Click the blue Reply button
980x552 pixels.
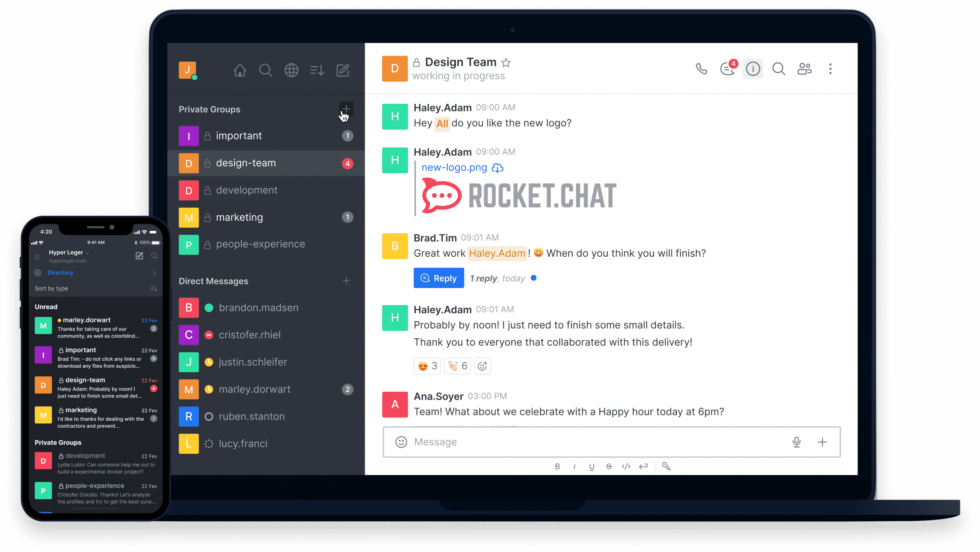439,278
